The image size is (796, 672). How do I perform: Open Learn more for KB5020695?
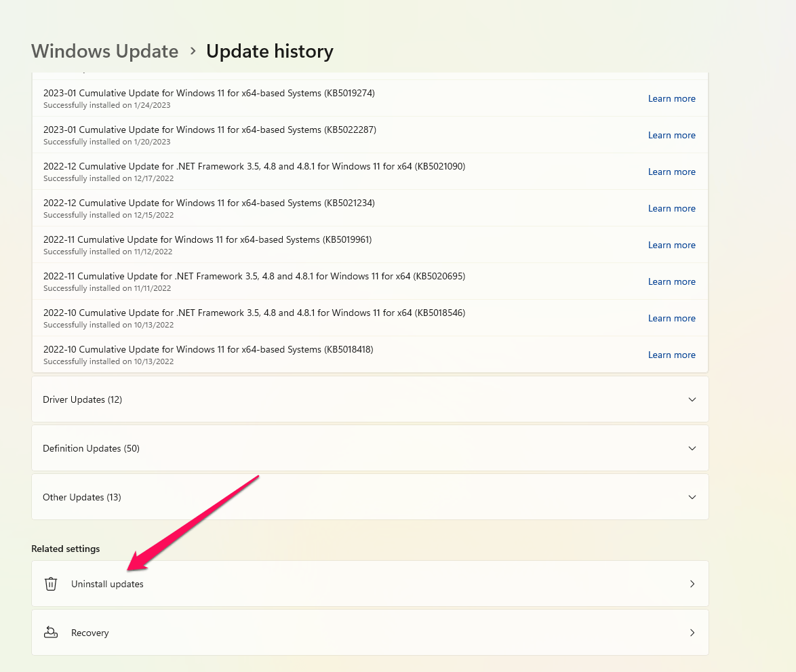672,281
